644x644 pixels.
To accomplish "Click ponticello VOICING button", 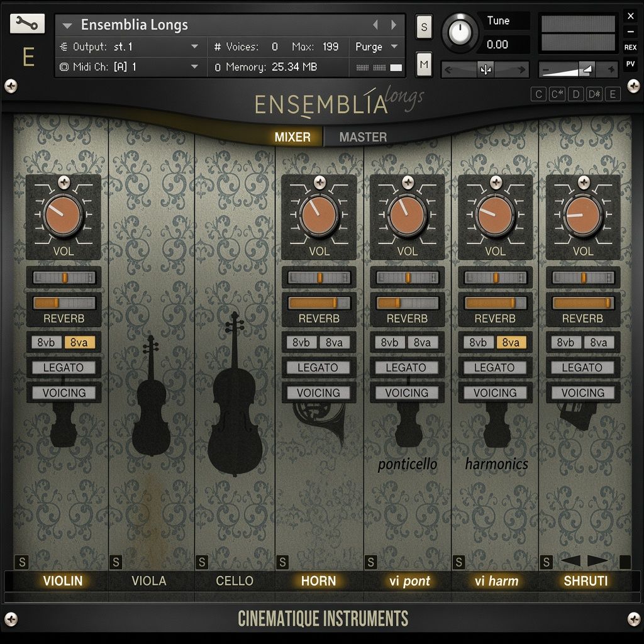I will pos(407,392).
